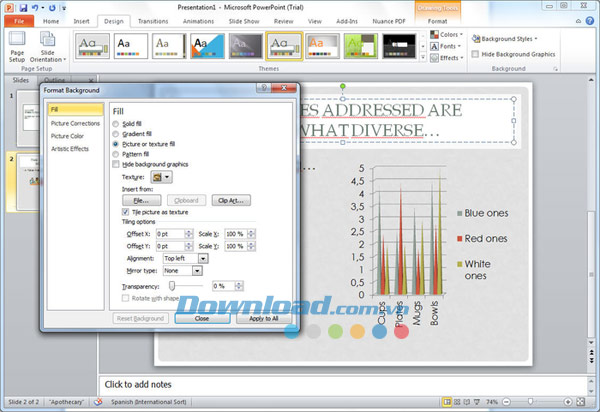Viewport: 600px width, 412px height.
Task: Open theme Fonts dropdown
Action: (445, 46)
